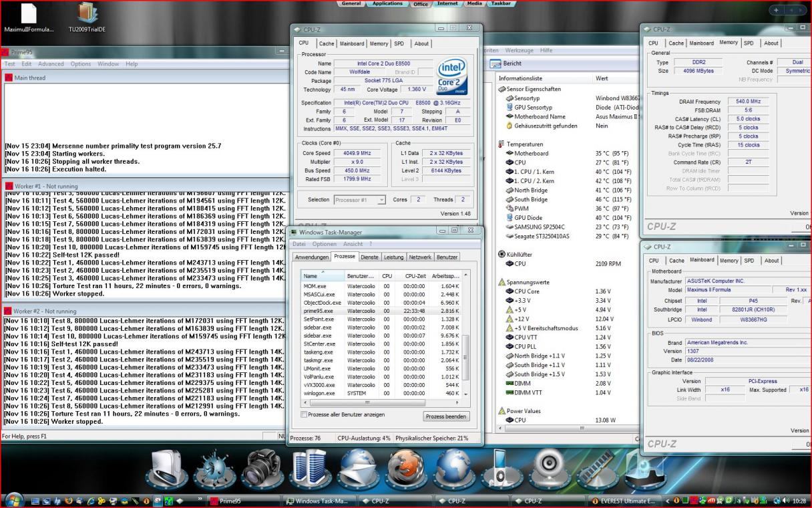Screen dimensions: 812x508
Task: Open the blue earth globe dock icon
Action: click(x=454, y=468)
